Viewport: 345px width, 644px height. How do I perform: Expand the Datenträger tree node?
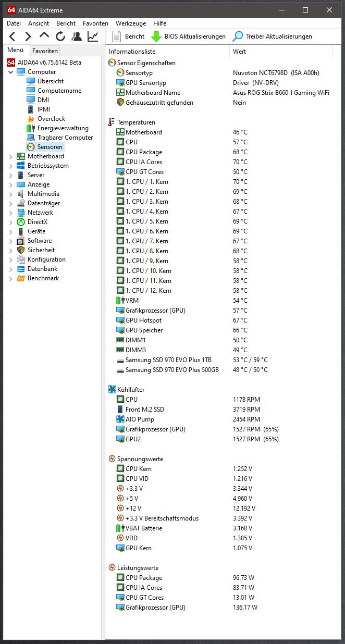coord(11,203)
